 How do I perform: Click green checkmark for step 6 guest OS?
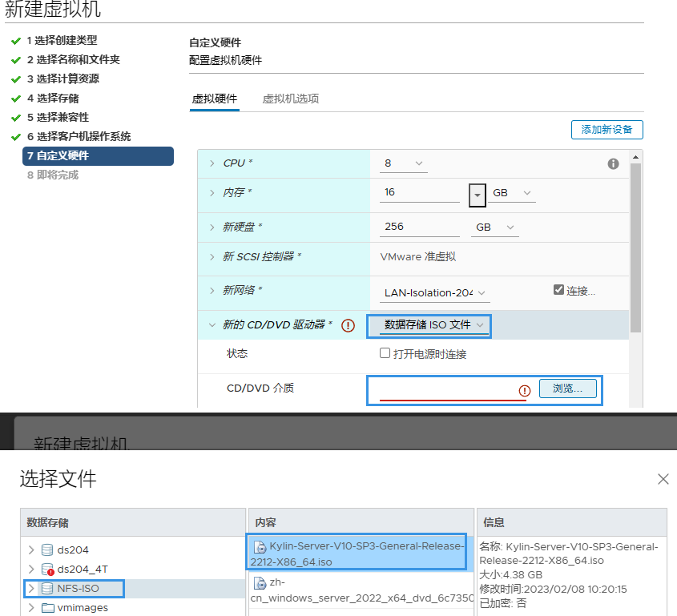[x=16, y=137]
